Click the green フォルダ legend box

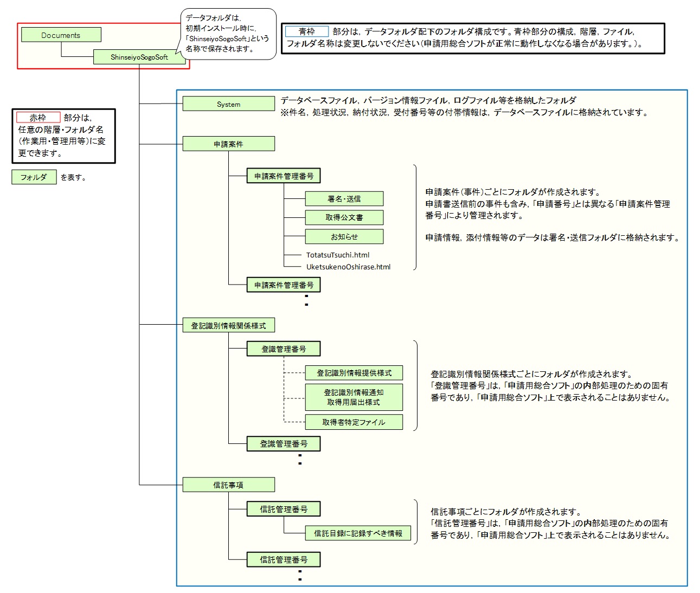(x=34, y=177)
